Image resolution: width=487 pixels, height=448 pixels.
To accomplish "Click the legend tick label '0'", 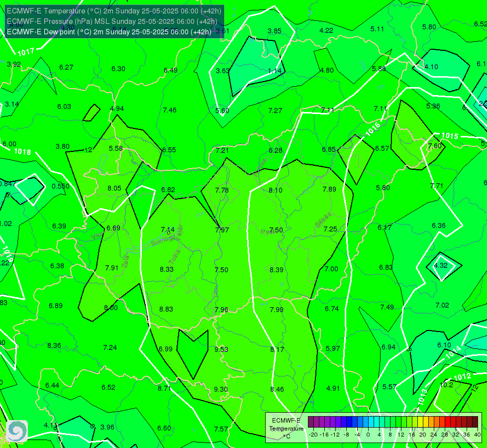I will [x=368, y=435].
